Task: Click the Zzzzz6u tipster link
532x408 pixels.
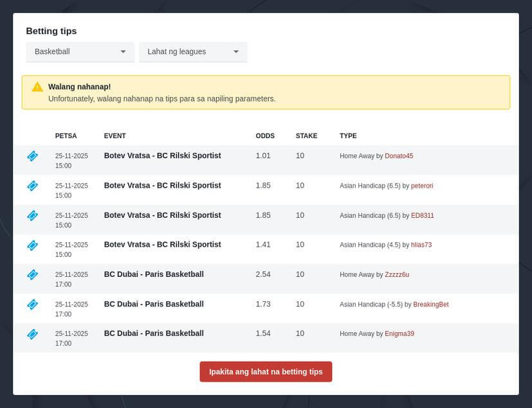Action: 396,274
